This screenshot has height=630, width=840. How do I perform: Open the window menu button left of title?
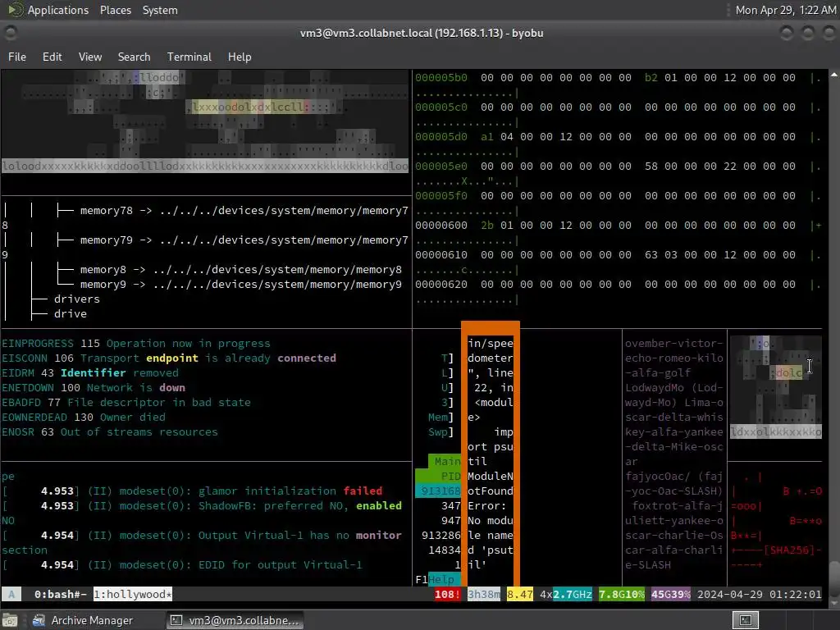pos(10,33)
